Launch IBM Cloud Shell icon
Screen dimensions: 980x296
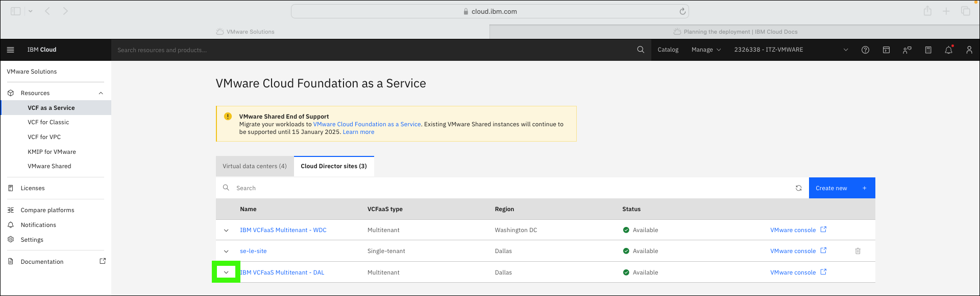click(886, 50)
